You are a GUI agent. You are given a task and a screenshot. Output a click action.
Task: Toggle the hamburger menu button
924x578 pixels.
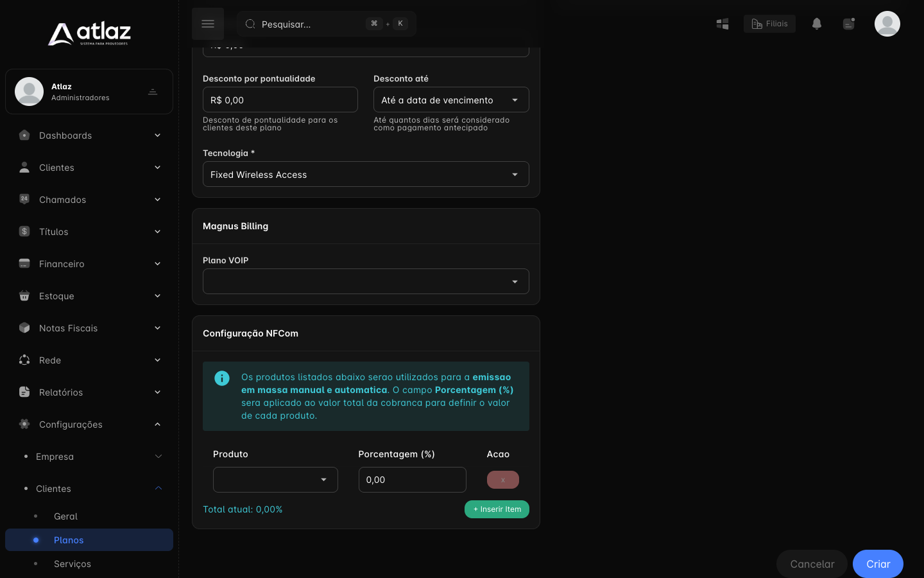point(208,24)
